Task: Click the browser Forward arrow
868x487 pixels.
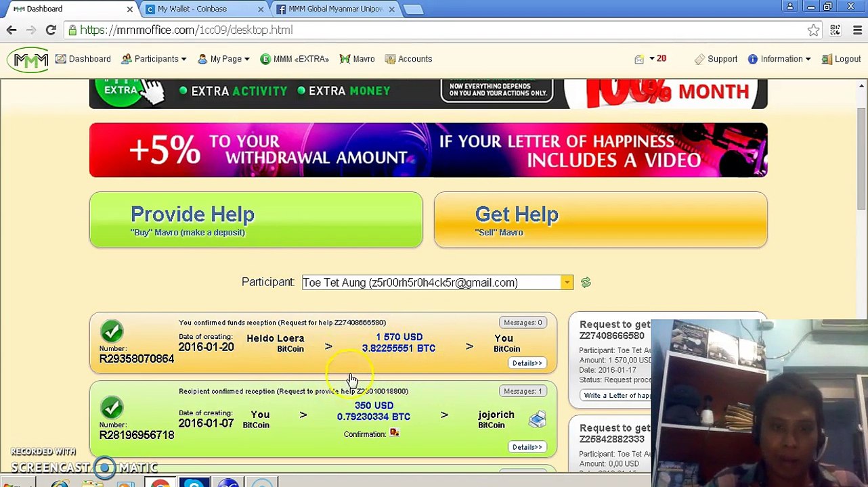Action: pyautogui.click(x=31, y=30)
